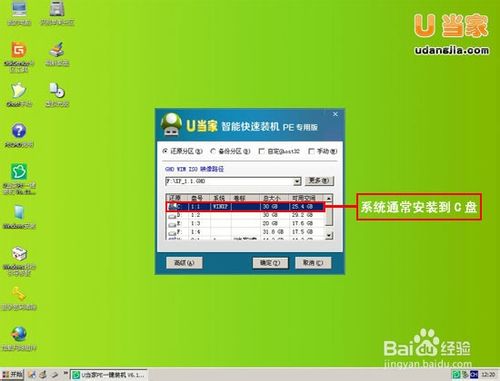Viewport: 500px width, 381px height.
Task: Open the blue Windows folder-like desktop icon
Action: 19,217
